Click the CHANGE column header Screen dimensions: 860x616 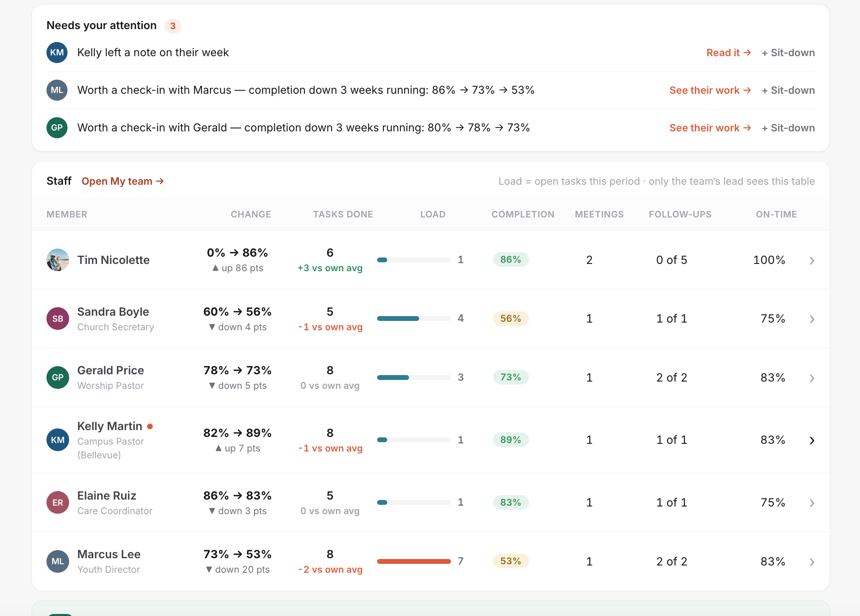(x=251, y=214)
